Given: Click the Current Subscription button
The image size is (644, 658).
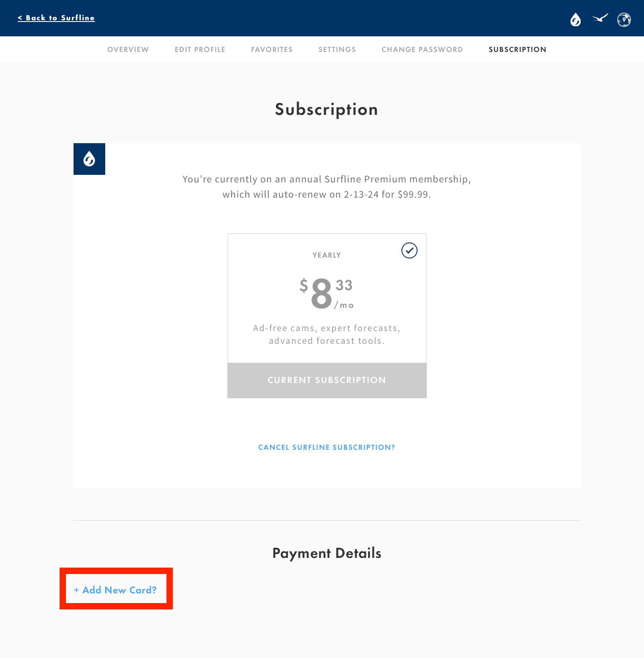Looking at the screenshot, I should [327, 380].
